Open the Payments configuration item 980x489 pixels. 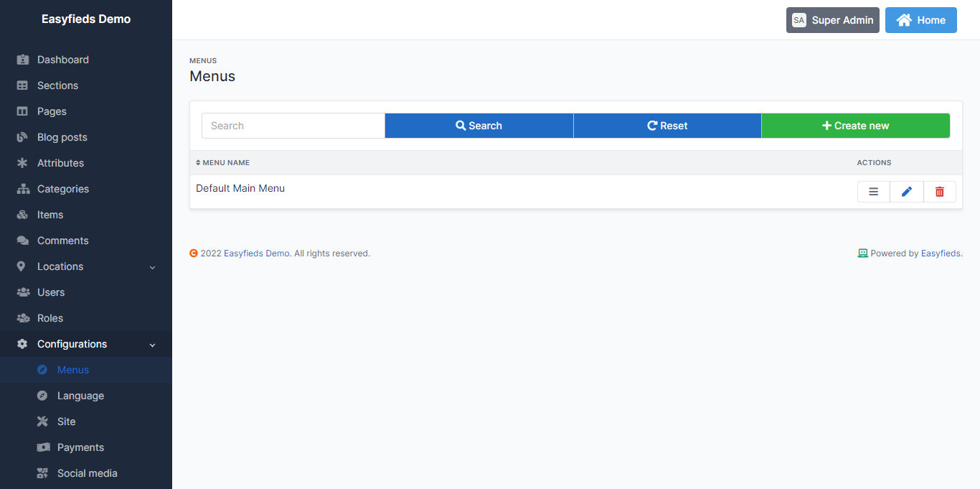click(86, 447)
